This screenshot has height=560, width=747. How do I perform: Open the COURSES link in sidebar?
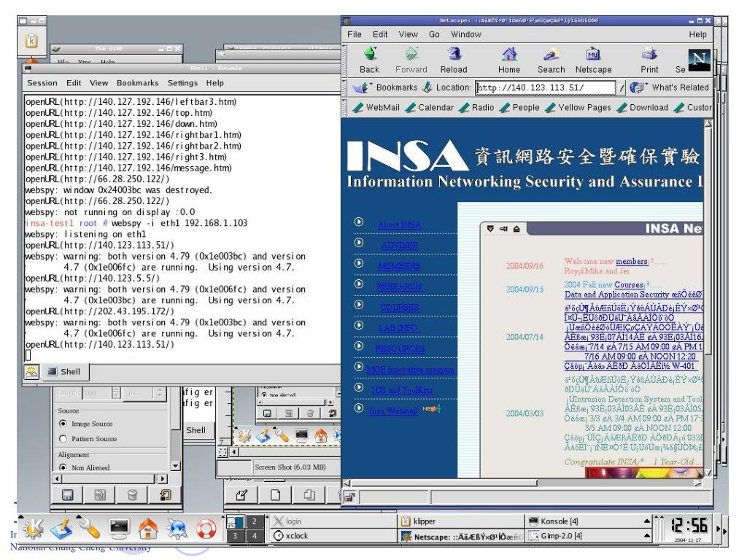click(399, 307)
